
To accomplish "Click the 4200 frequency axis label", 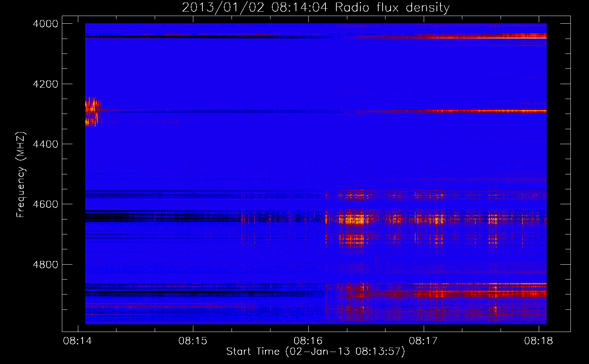I will click(x=45, y=84).
